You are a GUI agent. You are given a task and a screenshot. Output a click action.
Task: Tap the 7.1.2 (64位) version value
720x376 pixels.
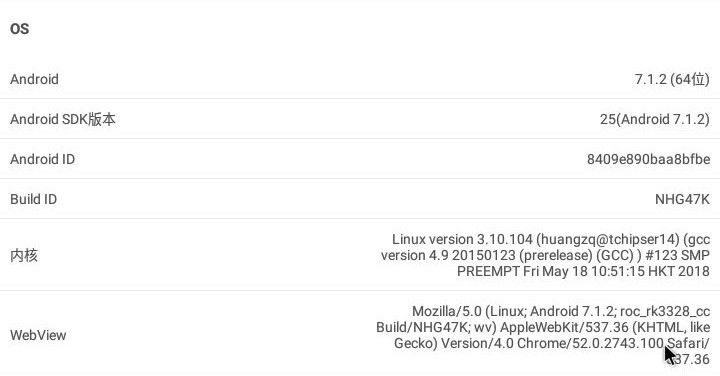point(672,79)
